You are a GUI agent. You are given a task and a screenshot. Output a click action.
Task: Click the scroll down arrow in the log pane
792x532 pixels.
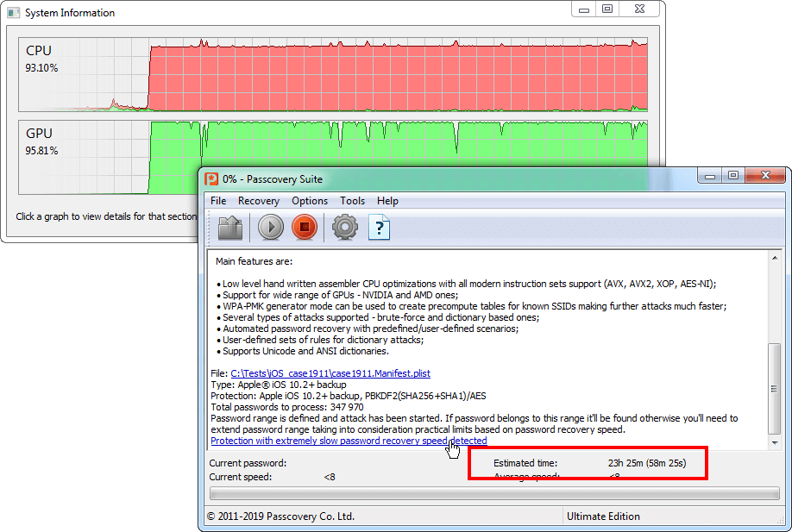pos(775,443)
